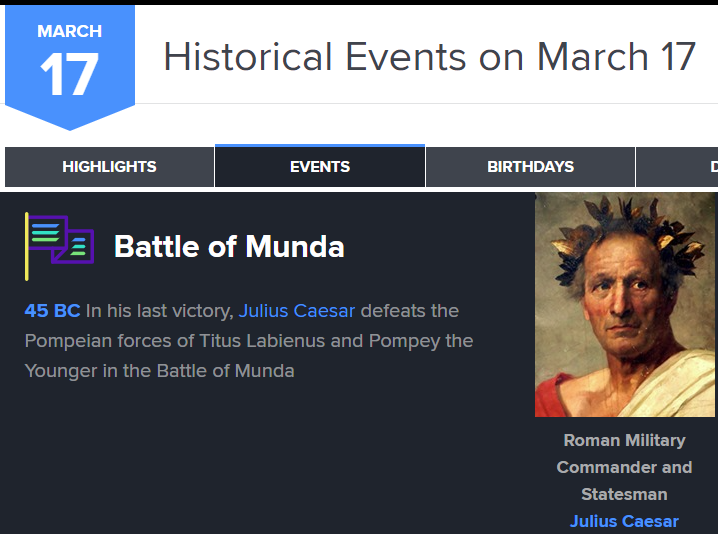718x534 pixels.
Task: Select the EVENTS tab
Action: pos(320,167)
